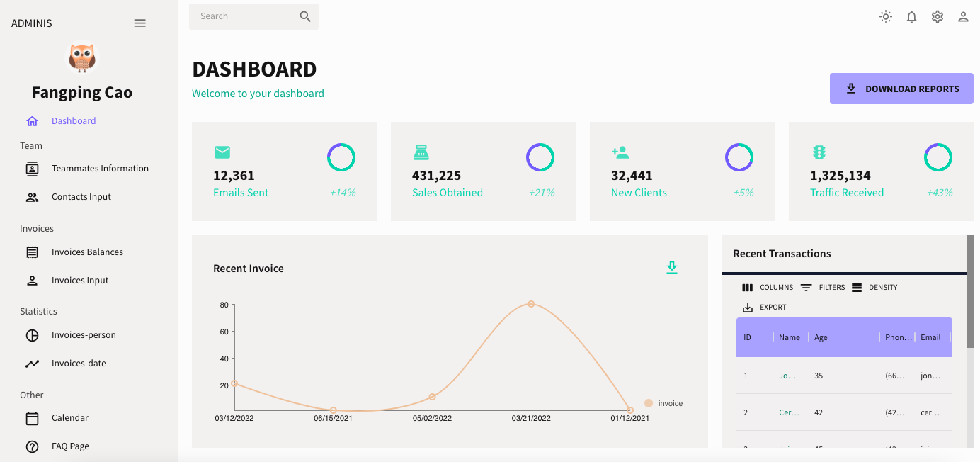980x462 pixels.
Task: Click the chart point at 05/02/2022
Action: (432, 397)
